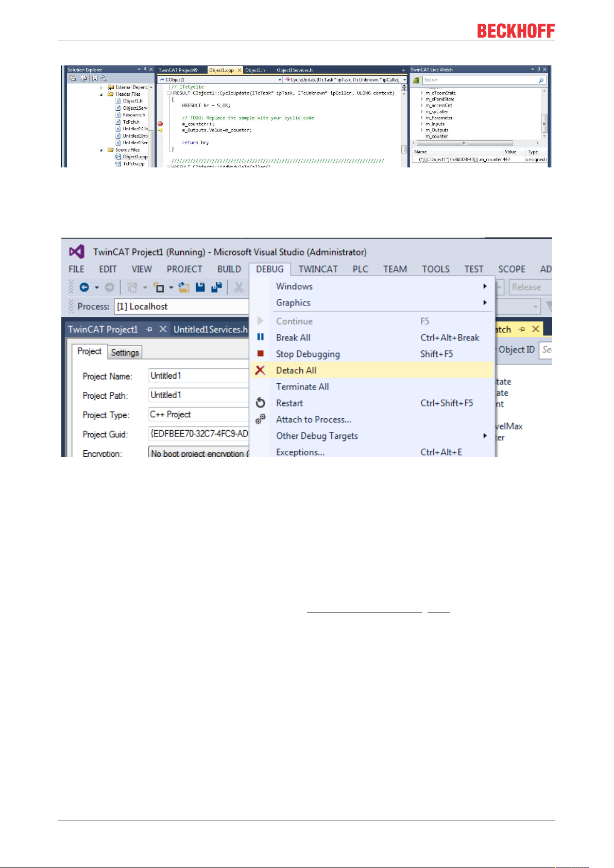Viewport: 614px width, 868px height.
Task: Click the navigate forward arrow icon
Action: (x=109, y=287)
